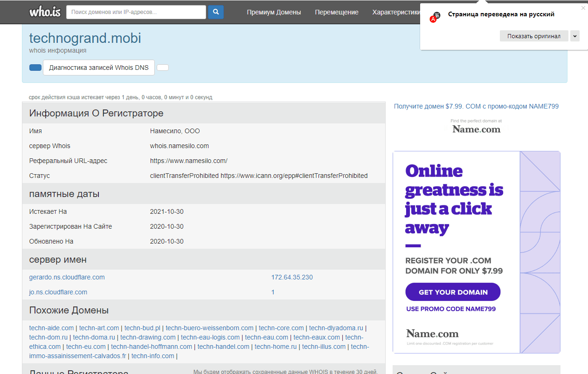Viewport: 588px width, 374px height.
Task: Open the techn-art.com similar domain link
Action: (x=99, y=328)
